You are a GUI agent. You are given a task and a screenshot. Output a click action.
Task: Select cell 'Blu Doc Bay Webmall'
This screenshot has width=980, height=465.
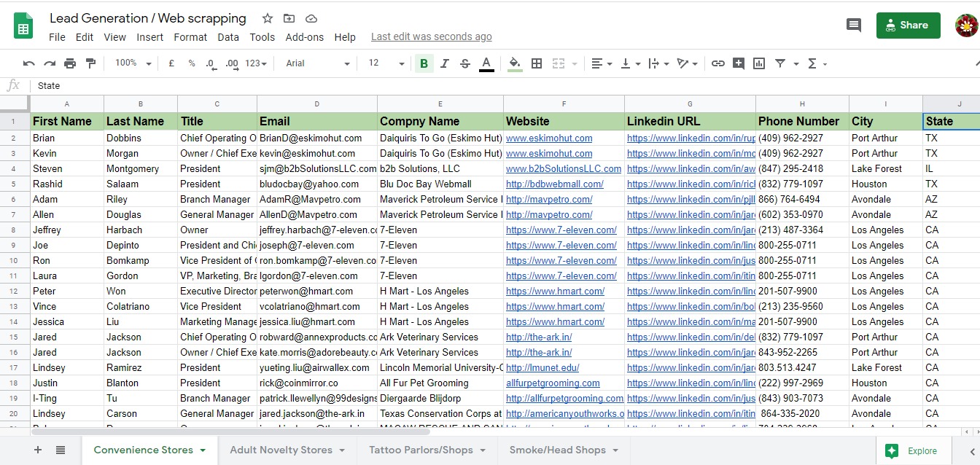pyautogui.click(x=440, y=184)
